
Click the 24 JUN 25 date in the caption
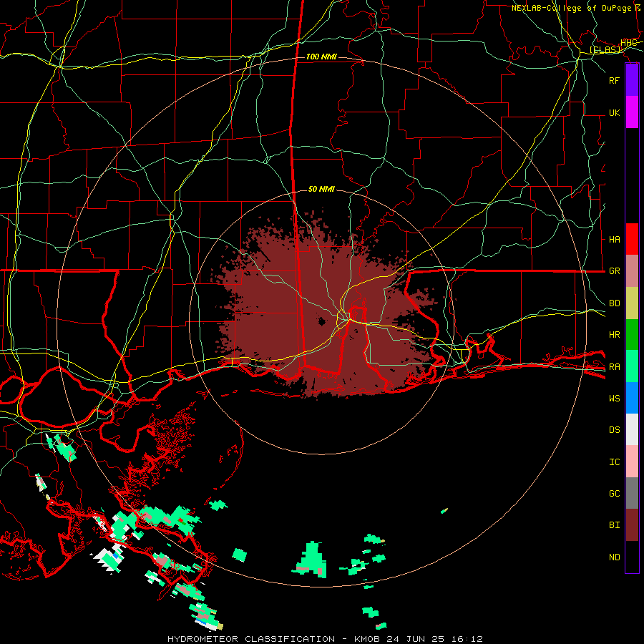pyautogui.click(x=415, y=639)
